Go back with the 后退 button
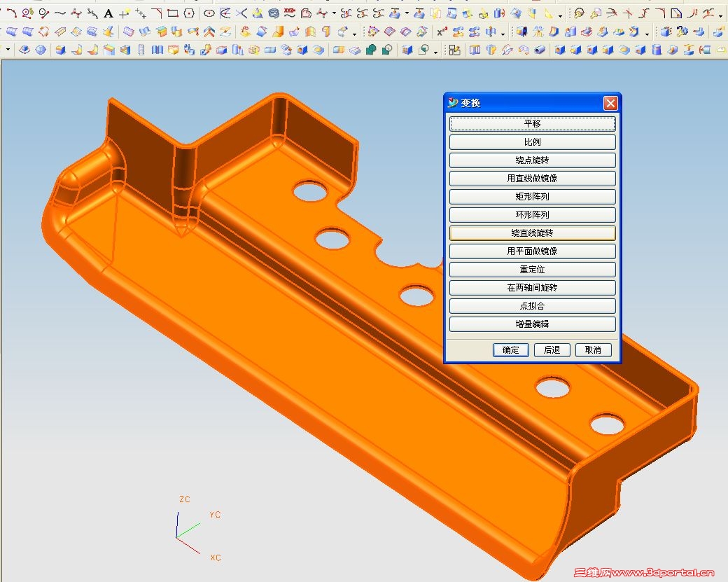 552,349
